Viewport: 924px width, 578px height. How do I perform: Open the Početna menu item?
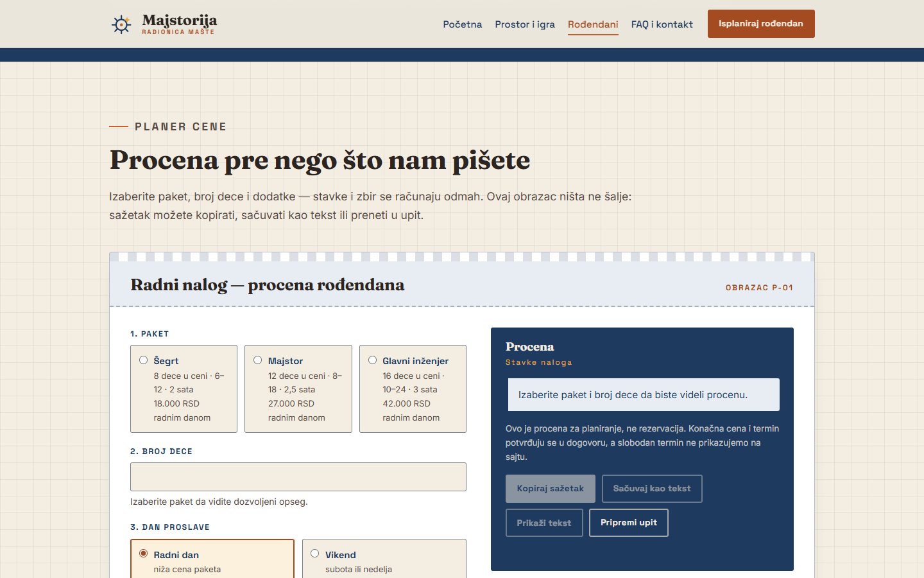(x=462, y=24)
